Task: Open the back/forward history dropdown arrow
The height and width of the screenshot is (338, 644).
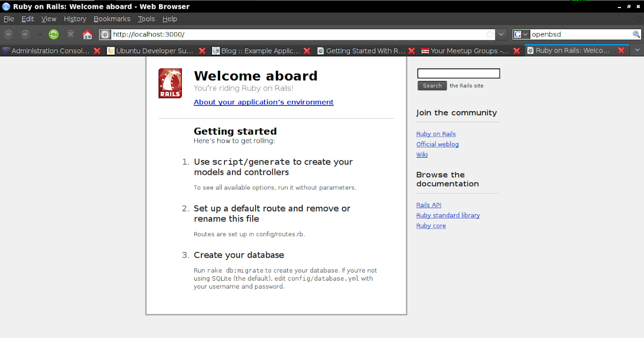Action: [x=39, y=34]
